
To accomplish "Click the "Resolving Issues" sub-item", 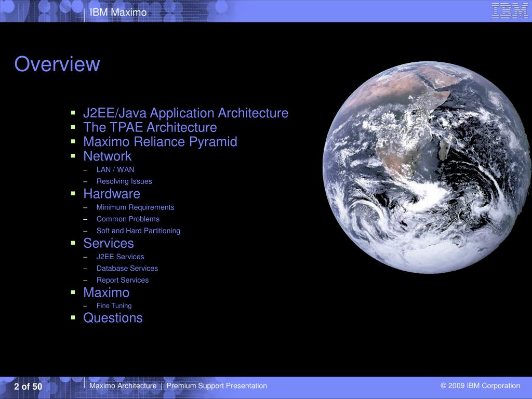I will point(124,181).
